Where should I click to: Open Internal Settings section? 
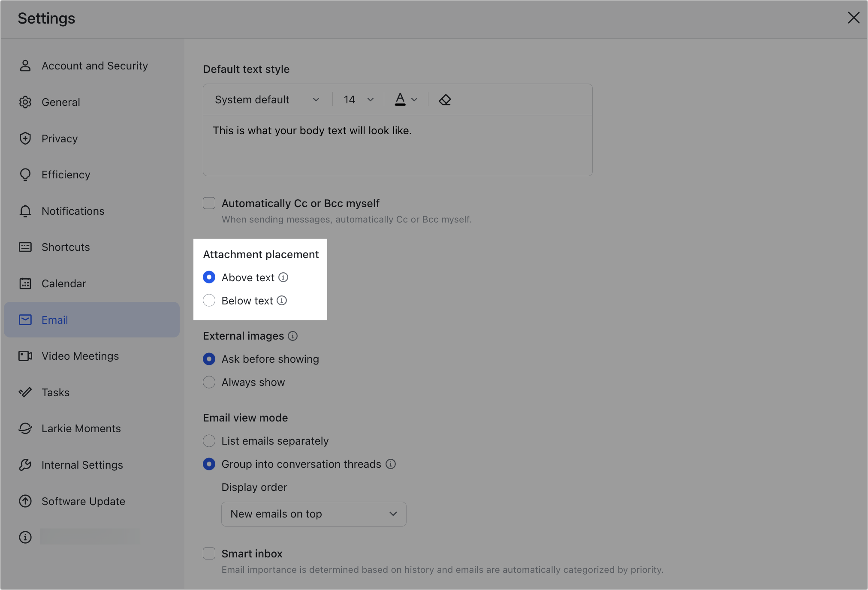tap(81, 464)
